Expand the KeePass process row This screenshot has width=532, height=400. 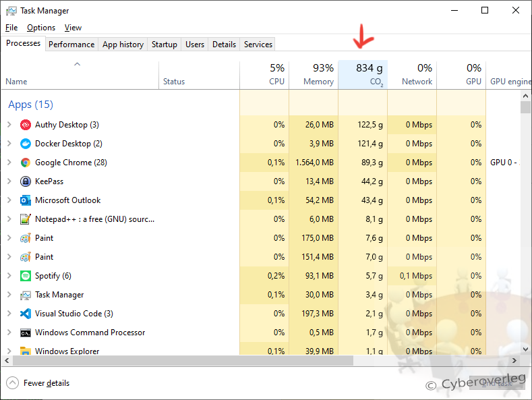tap(9, 181)
